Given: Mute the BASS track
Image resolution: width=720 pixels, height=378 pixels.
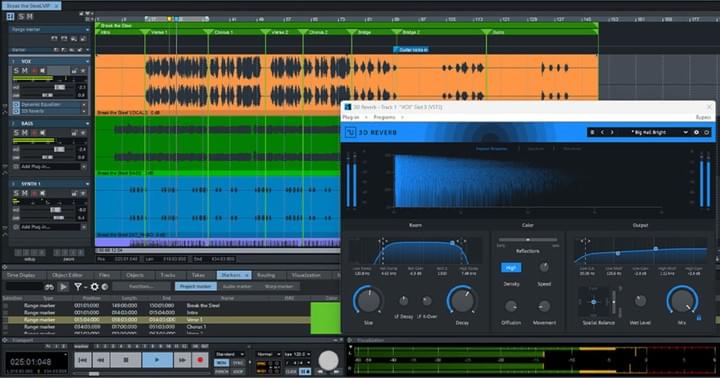Looking at the screenshot, I should pos(25,133).
